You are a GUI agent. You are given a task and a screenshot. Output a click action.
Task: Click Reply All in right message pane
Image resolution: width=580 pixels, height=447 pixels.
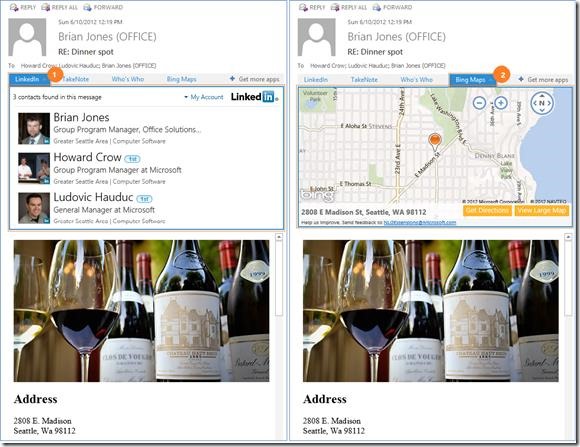tap(349, 7)
